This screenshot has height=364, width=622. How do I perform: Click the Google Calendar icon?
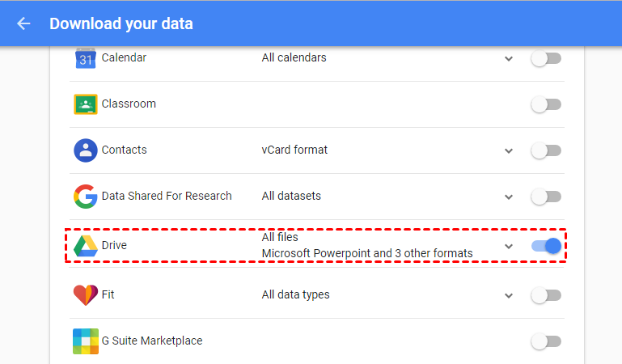(x=86, y=58)
